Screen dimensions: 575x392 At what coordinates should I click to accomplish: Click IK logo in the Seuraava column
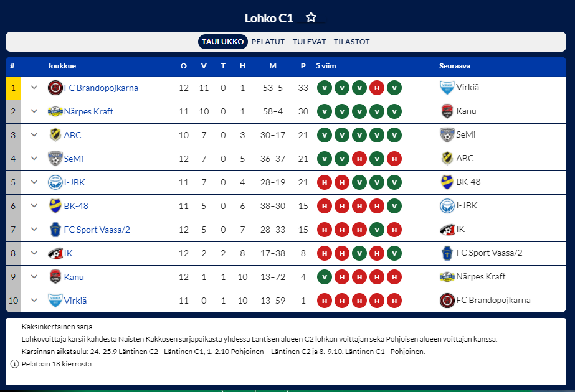click(447, 230)
